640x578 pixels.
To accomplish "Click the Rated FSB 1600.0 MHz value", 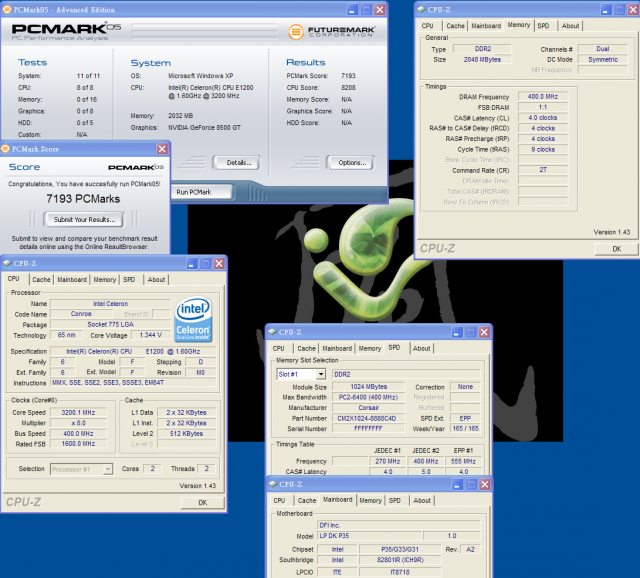I will click(x=78, y=444).
